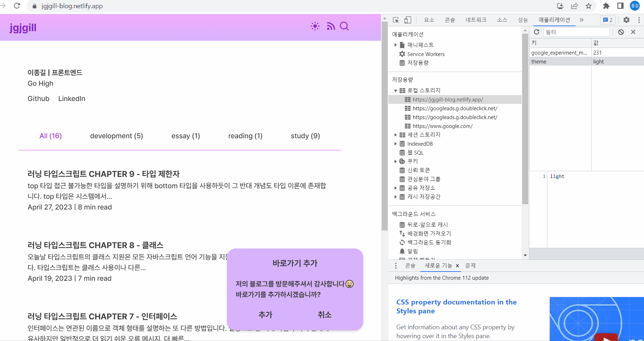Click the page share icon in address bar
This screenshot has width=644, height=341.
tap(574, 6)
